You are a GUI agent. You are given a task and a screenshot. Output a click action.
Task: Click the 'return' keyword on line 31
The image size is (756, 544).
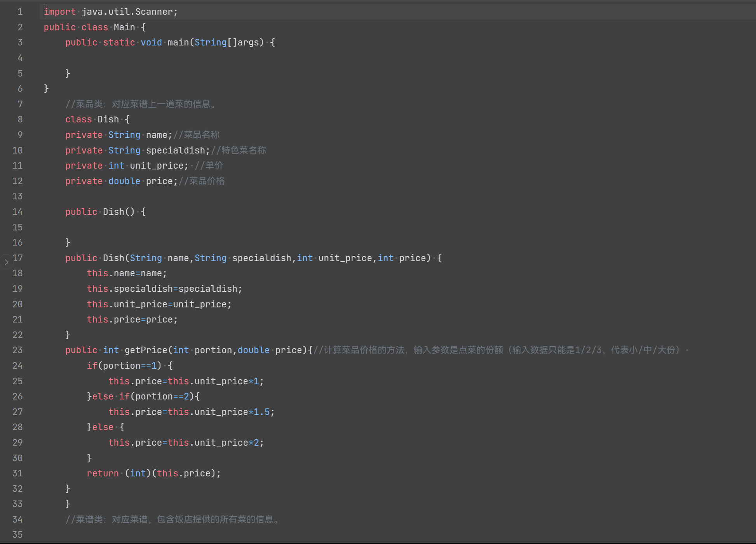point(103,473)
